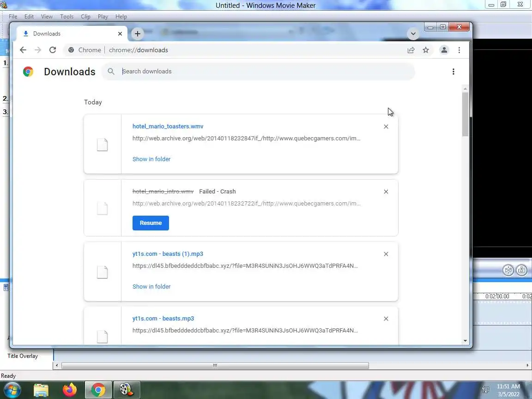Image resolution: width=532 pixels, height=399 pixels.
Task: Open Movie Maker's Help menu
Action: tap(121, 16)
